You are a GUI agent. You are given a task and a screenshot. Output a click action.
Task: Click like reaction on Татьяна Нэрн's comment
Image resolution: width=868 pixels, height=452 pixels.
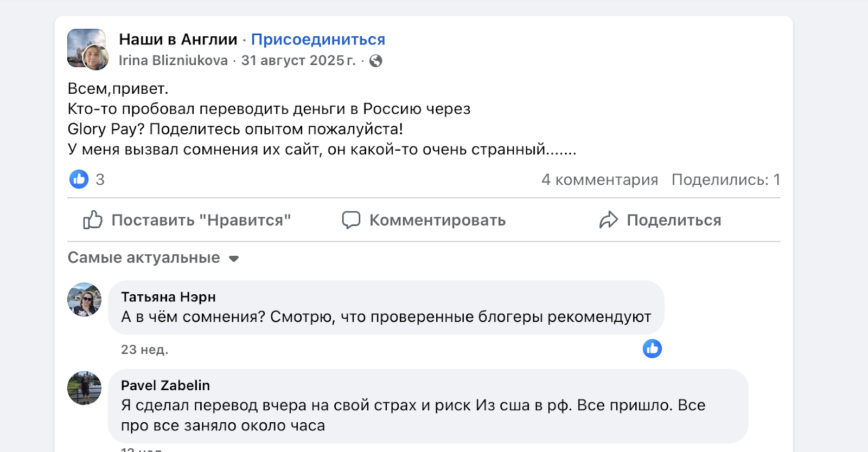point(652,348)
